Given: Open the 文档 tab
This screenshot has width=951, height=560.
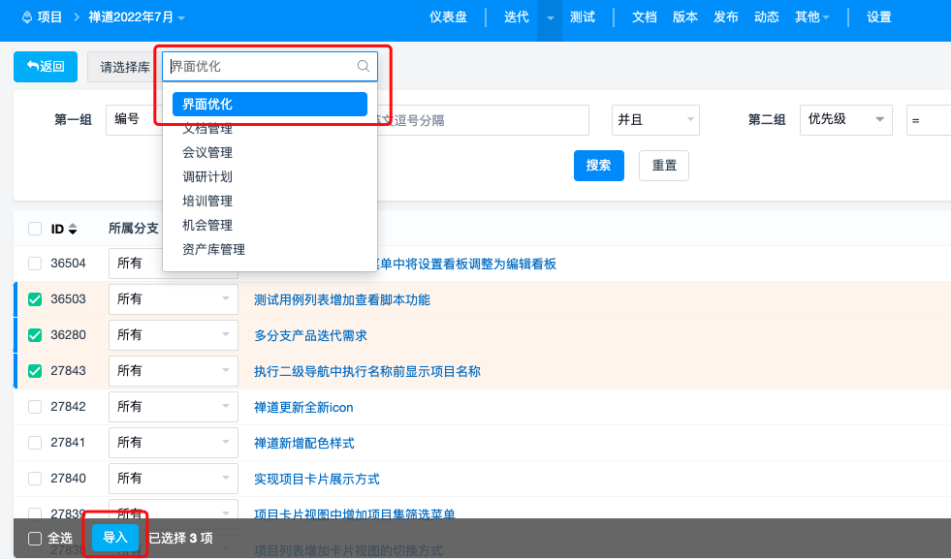Looking at the screenshot, I should tap(644, 17).
